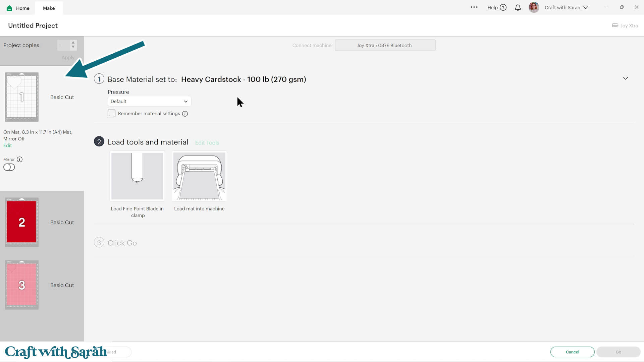Image resolution: width=644 pixels, height=362 pixels.
Task: Click the Mirror info icon
Action: 20,160
